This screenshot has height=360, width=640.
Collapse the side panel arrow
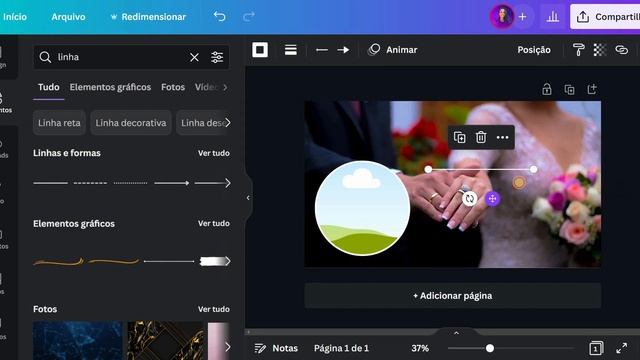pos(248,198)
